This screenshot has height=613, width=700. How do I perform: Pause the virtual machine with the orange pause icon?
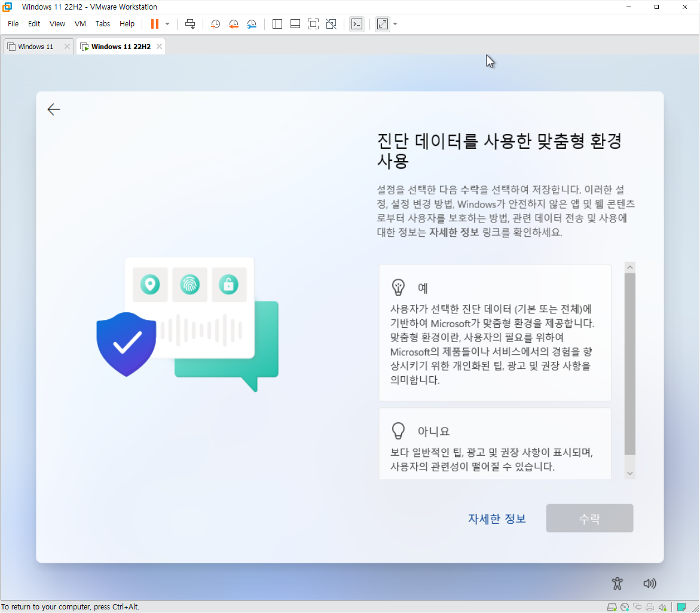click(x=154, y=24)
